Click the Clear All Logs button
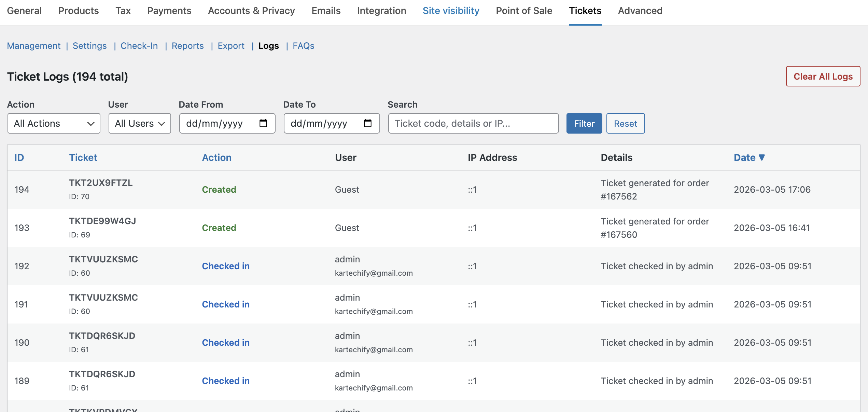This screenshot has height=412, width=868. pyautogui.click(x=823, y=76)
